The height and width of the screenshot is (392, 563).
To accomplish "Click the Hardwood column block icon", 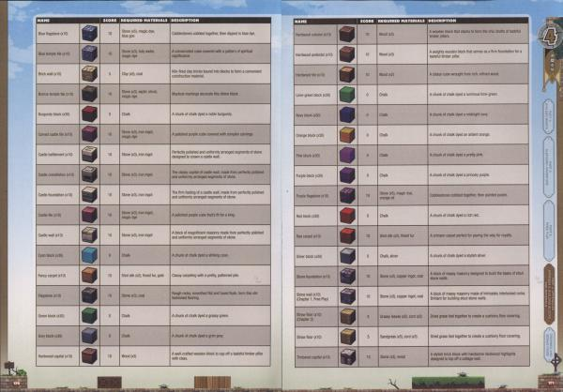I will (x=347, y=34).
